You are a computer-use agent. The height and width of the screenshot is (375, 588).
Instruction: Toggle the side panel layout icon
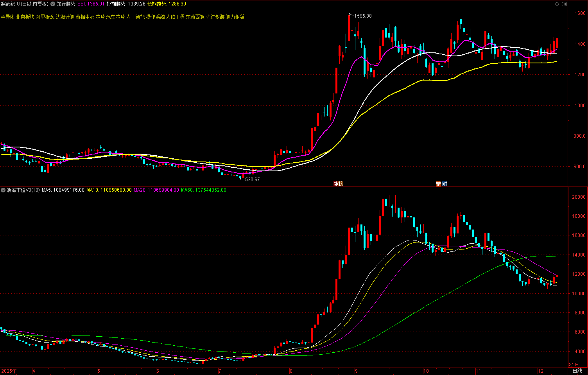pyautogui.click(x=564, y=4)
